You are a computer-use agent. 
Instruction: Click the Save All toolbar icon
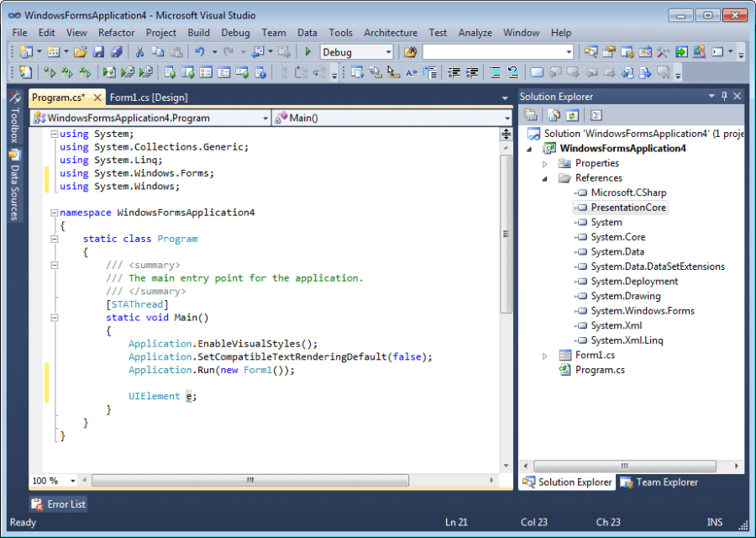[x=117, y=51]
